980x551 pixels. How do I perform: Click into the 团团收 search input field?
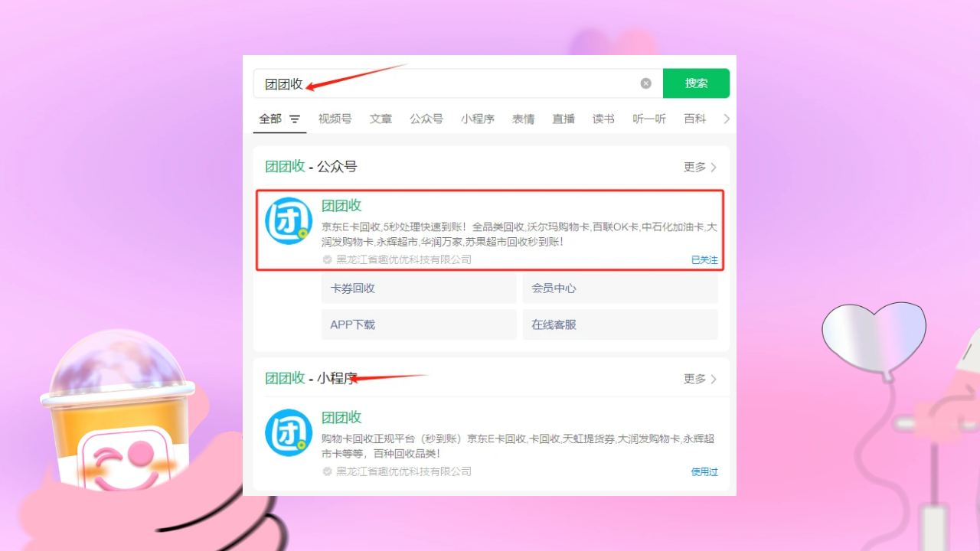coord(458,83)
